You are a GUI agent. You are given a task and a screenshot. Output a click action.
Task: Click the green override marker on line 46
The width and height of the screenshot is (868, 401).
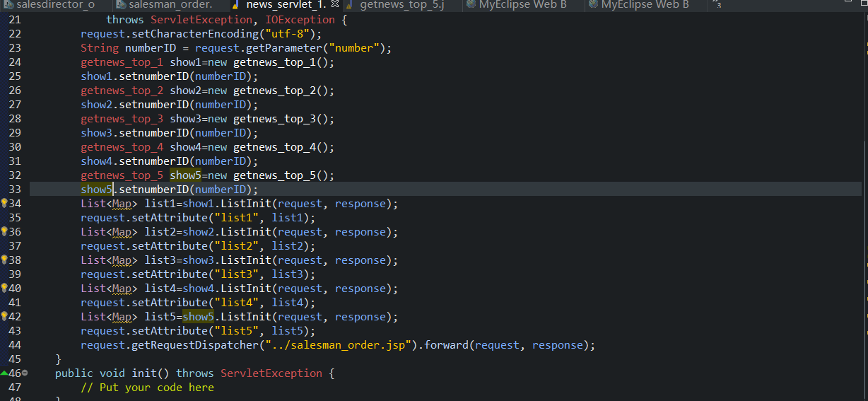pyautogui.click(x=4, y=373)
